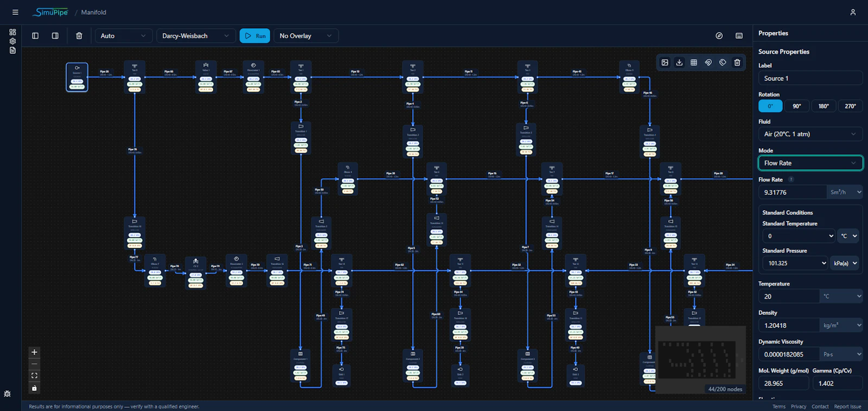This screenshot has width=868, height=411.
Task: Open the hamburger main menu
Action: click(x=15, y=12)
